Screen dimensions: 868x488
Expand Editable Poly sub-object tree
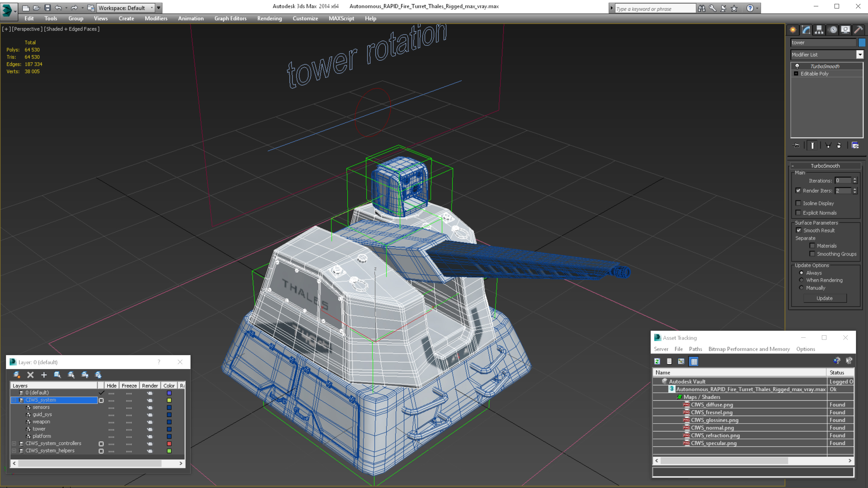click(796, 74)
